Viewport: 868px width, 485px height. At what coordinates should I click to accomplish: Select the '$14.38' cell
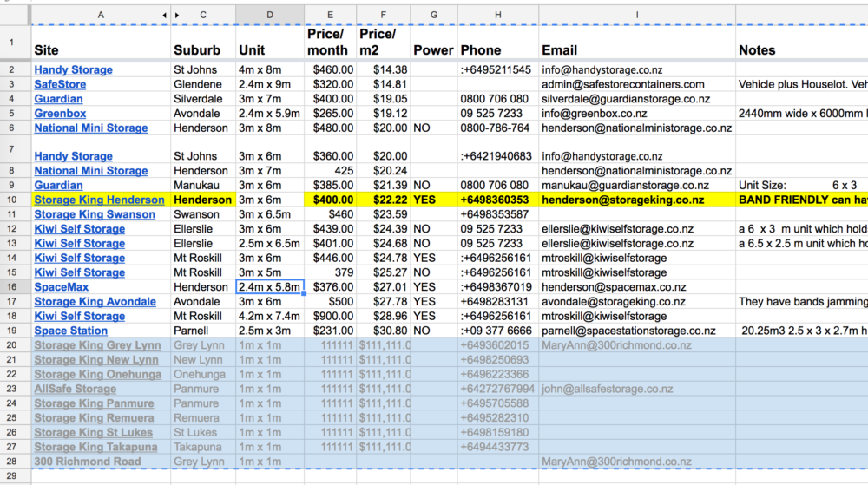[x=383, y=69]
